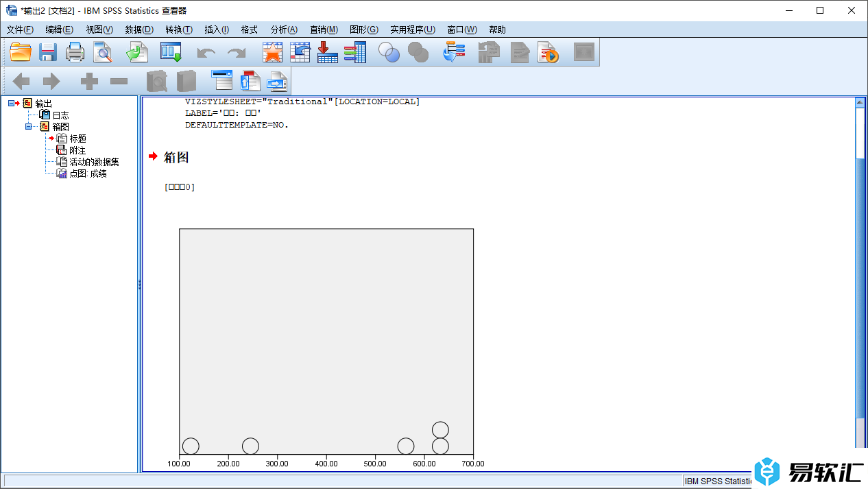Open the 图形(G) menu
Image resolution: width=868 pixels, height=489 pixels.
364,29
